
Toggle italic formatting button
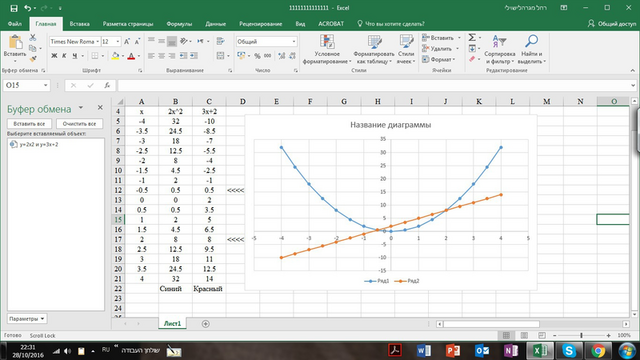click(x=64, y=56)
